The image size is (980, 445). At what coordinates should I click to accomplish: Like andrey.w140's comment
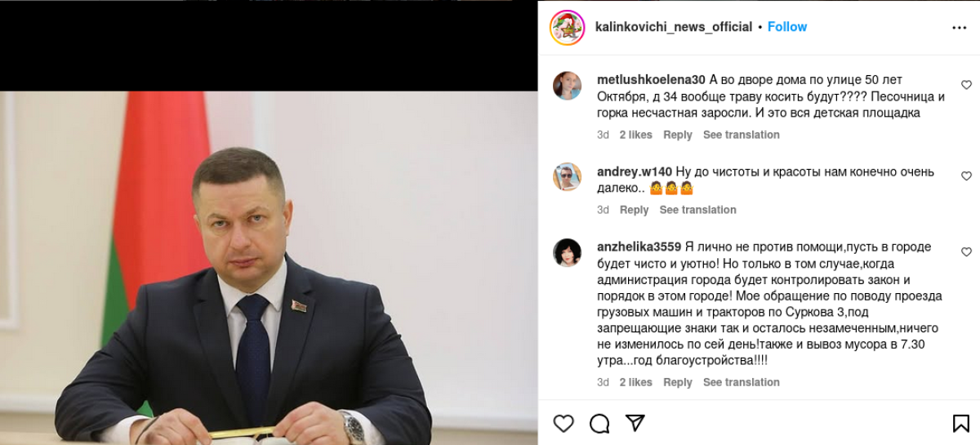pyautogui.click(x=966, y=176)
